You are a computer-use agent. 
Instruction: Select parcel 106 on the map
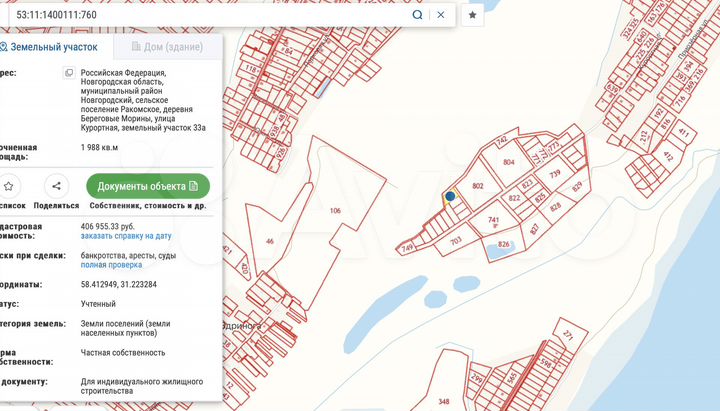[x=335, y=210]
